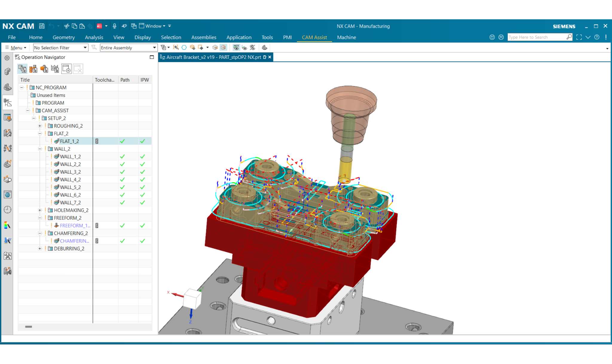Open the Resource Bar settings gear
The image size is (612, 364).
pos(7,58)
